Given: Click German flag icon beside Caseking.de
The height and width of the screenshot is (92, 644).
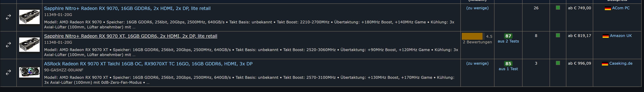Looking at the screenshot, I should (x=605, y=64).
